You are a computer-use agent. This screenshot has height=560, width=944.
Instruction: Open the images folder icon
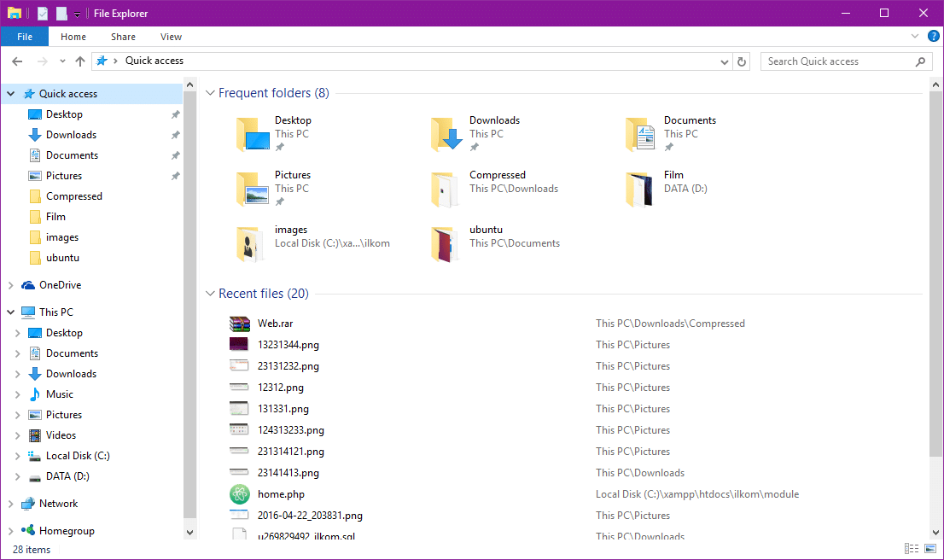(250, 244)
